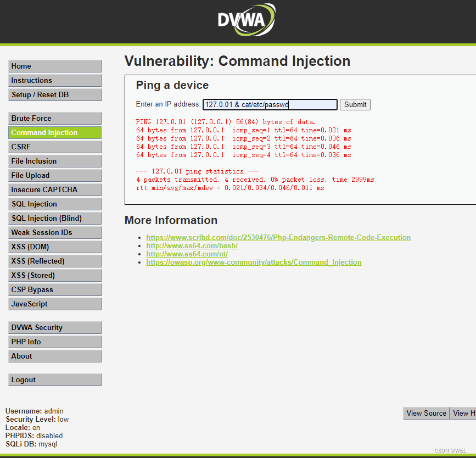Click the 'PING 127.0.01' output line
Viewport: 476px width, 458px height.
coord(226,122)
